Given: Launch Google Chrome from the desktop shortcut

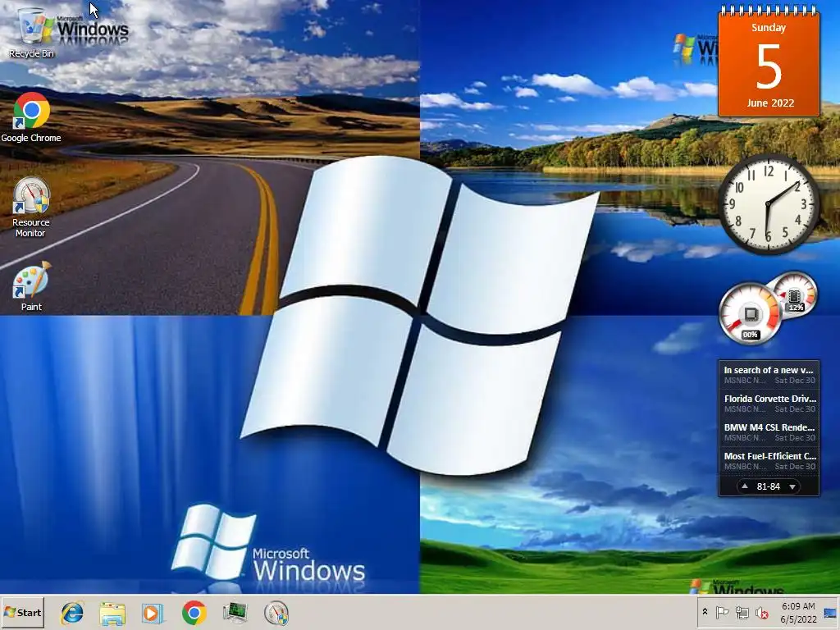Looking at the screenshot, I should (31, 117).
